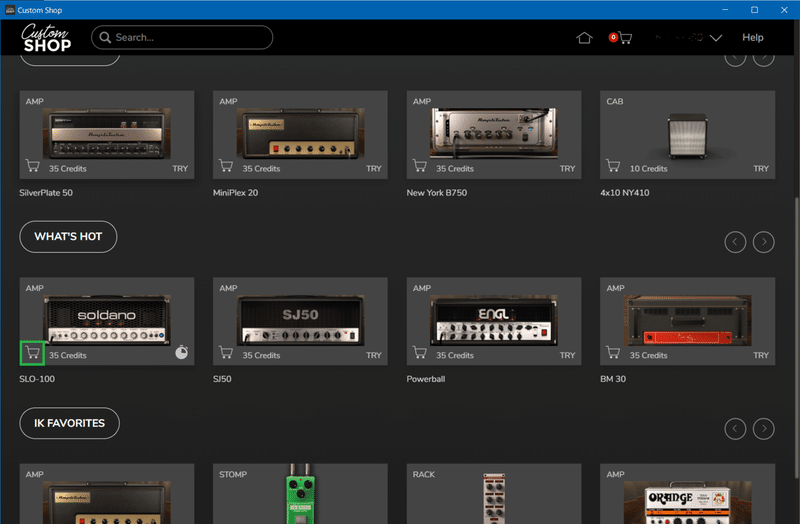Viewport: 800px width, 524px height.
Task: Open the SilverPlate 50 amp thumbnail
Action: pos(107,133)
